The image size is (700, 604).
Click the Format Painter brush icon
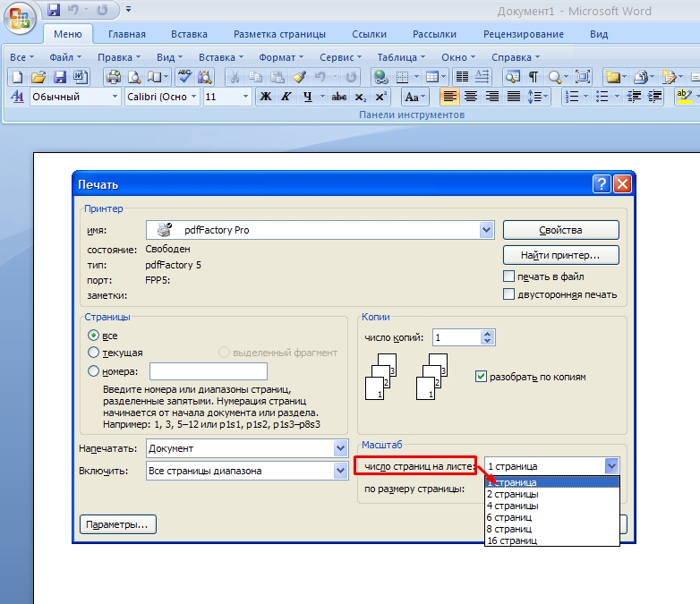coord(299,77)
